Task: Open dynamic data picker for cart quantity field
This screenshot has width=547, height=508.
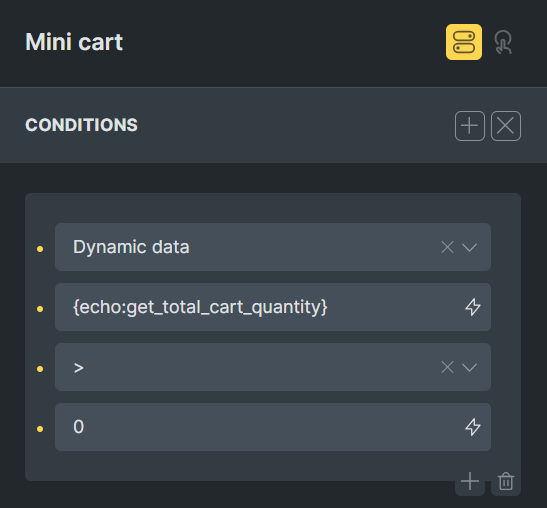Action: (473, 307)
